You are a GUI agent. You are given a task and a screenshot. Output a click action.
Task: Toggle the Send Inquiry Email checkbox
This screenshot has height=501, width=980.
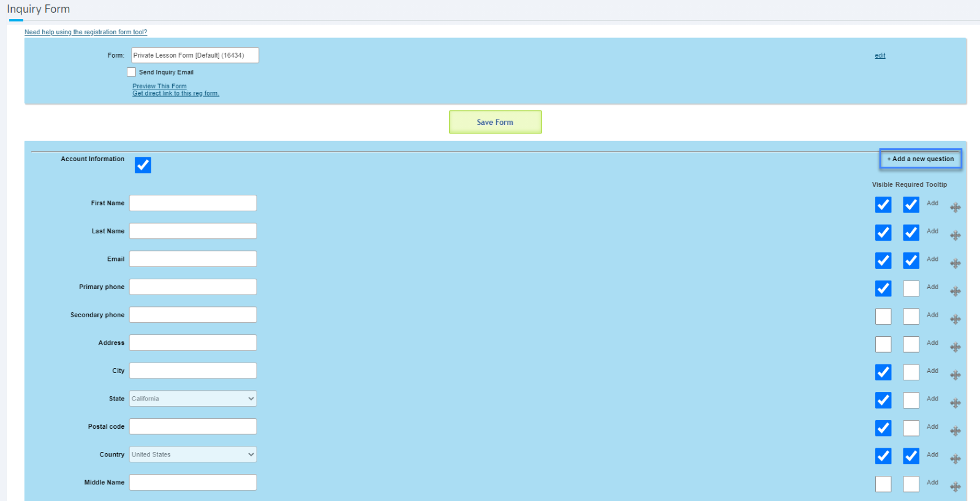click(x=131, y=72)
